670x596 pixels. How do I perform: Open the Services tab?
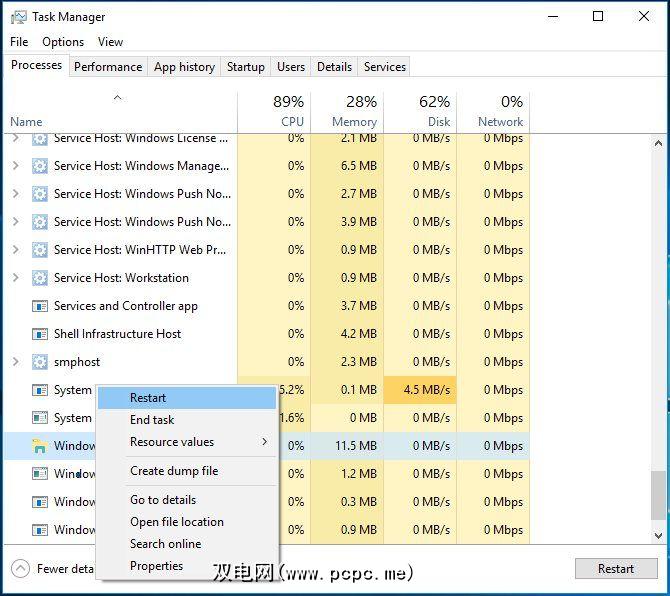coord(385,67)
